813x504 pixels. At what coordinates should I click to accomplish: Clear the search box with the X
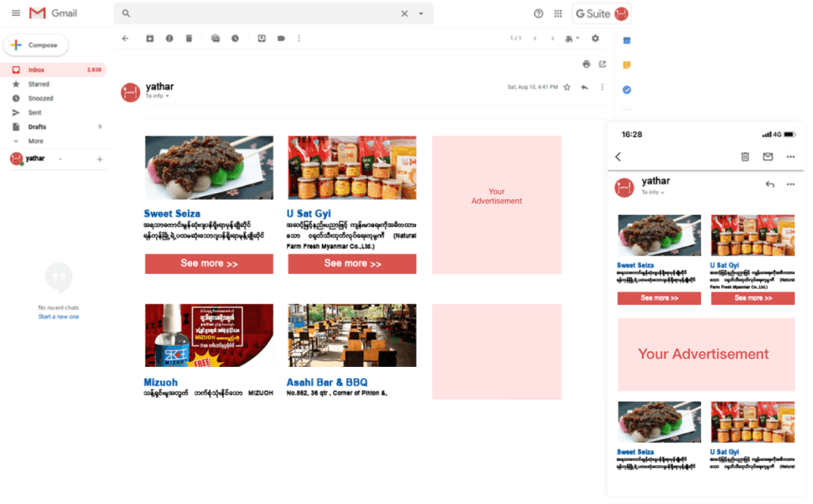(404, 13)
